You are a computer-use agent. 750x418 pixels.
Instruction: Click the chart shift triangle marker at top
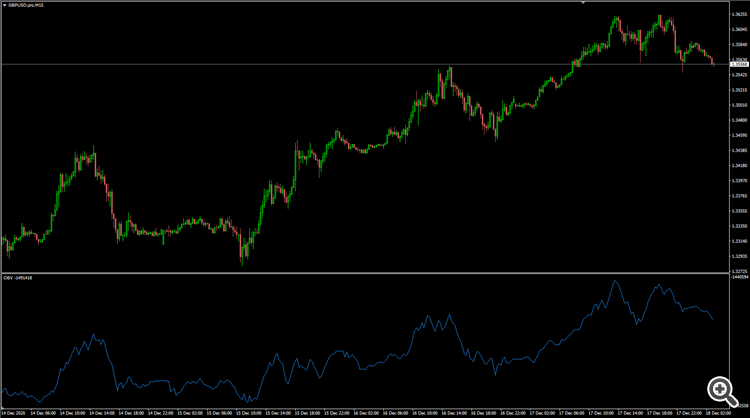(583, 3)
